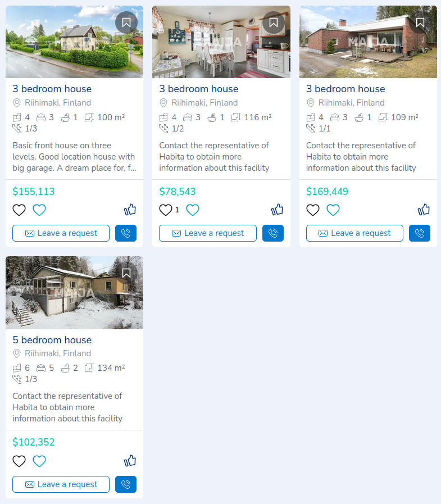This screenshot has width=441, height=504.
Task: Bookmark the $155,113 house listing
Action: (x=126, y=22)
